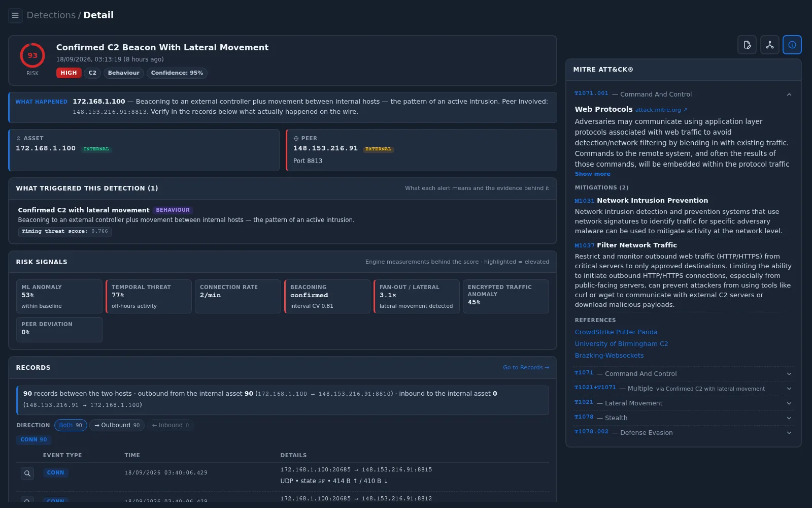This screenshot has height=508, width=812.
Task: Click the M1037 mitigation ID
Action: [x=584, y=246]
